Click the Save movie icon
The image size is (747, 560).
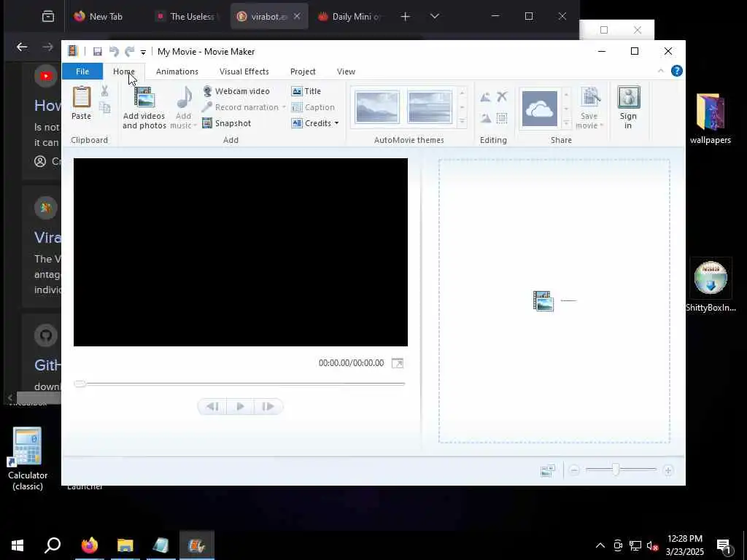[x=591, y=98]
